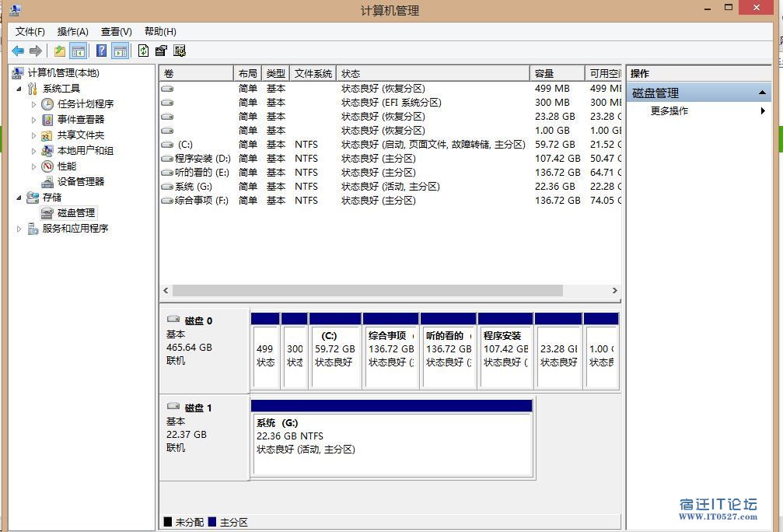The height and width of the screenshot is (532, 783).
Task: Sort by the 文件系统 column header
Action: [x=313, y=73]
